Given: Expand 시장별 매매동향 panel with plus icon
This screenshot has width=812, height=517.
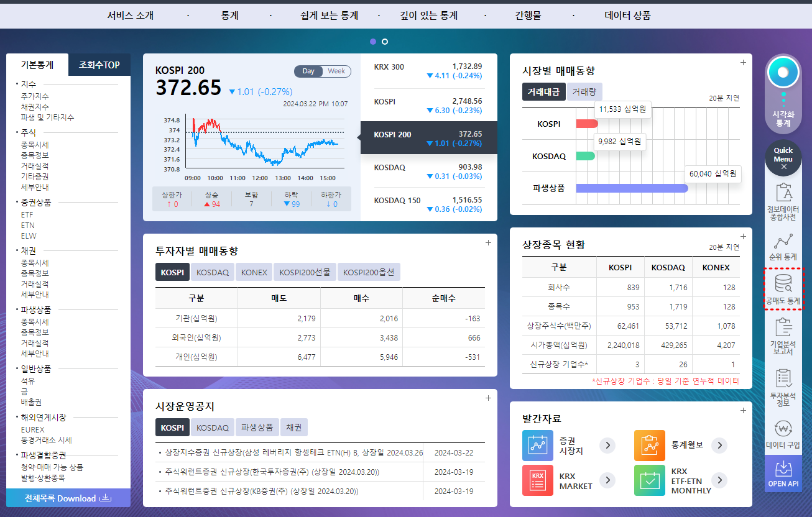Looking at the screenshot, I should [x=742, y=62].
